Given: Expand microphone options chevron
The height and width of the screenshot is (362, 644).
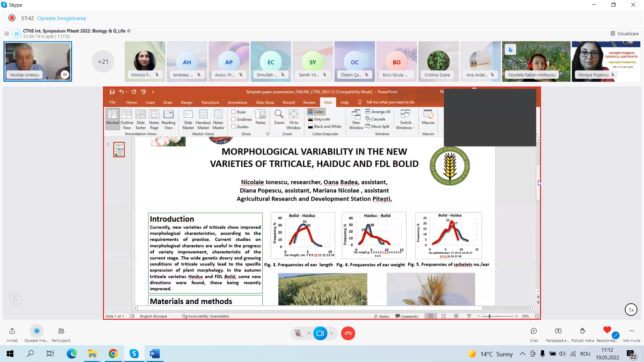Looking at the screenshot, I should (309, 333).
